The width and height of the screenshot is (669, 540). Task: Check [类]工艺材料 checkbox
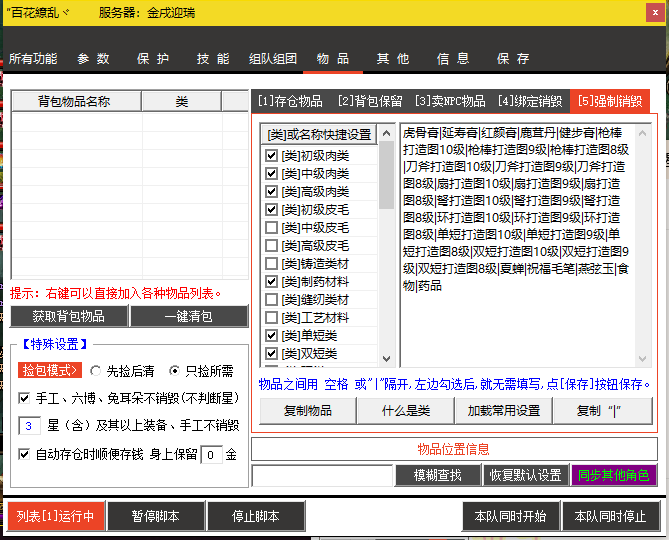(x=271, y=318)
